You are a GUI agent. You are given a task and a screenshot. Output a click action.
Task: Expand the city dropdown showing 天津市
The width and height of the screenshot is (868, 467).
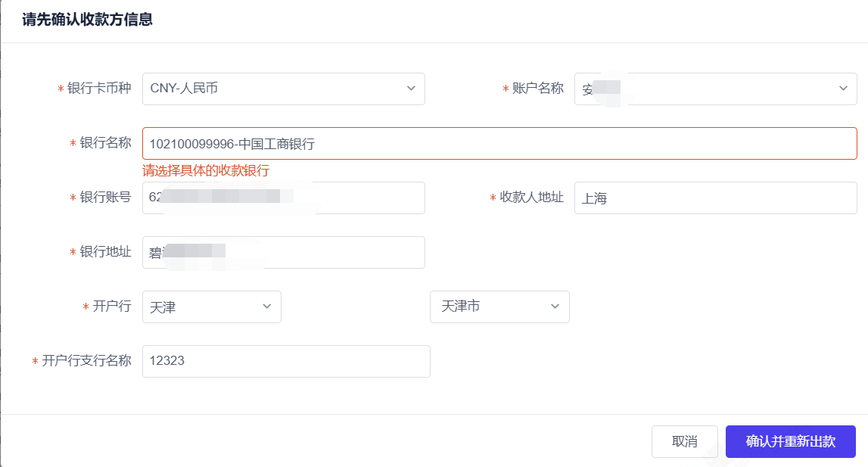point(492,307)
